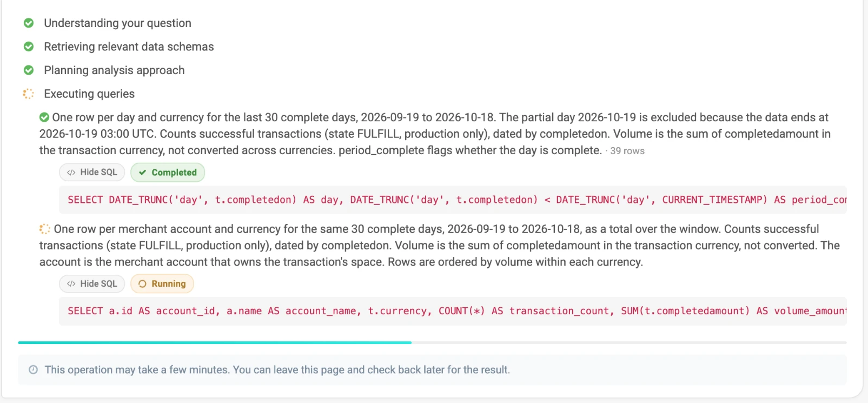Click the 39 rows result count
Viewport: 868px width, 403px height.
pos(627,151)
